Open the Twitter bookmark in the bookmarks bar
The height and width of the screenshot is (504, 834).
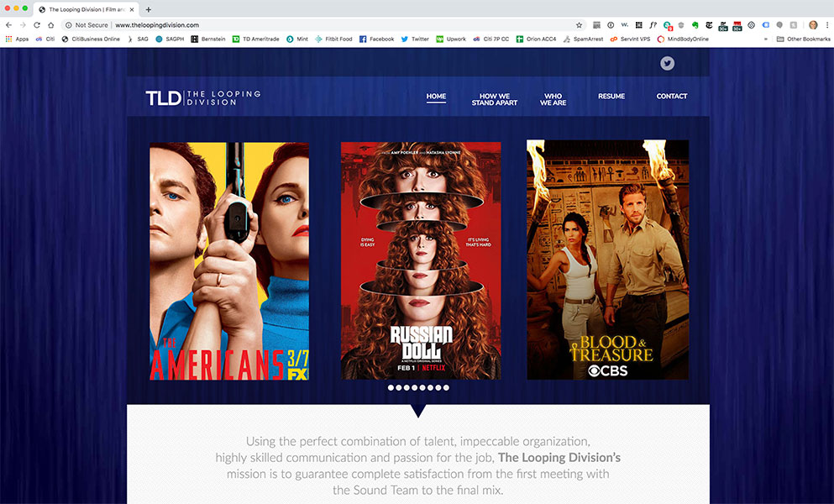[415, 39]
